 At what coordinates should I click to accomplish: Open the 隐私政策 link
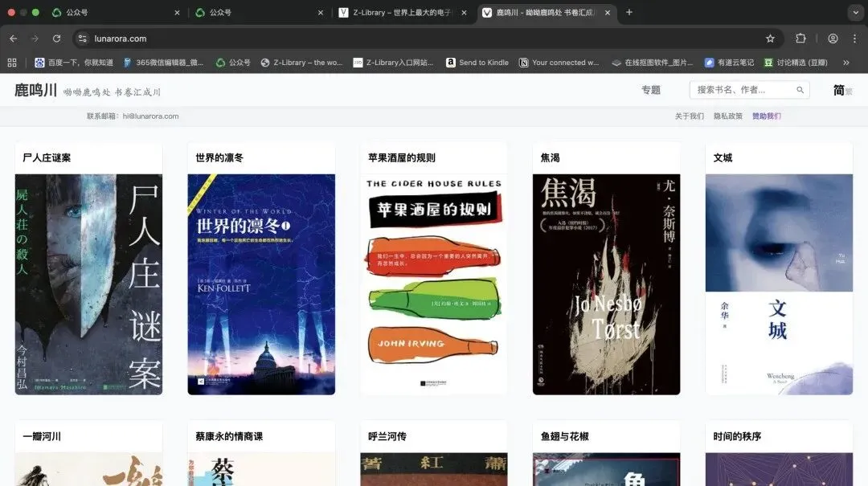click(728, 116)
